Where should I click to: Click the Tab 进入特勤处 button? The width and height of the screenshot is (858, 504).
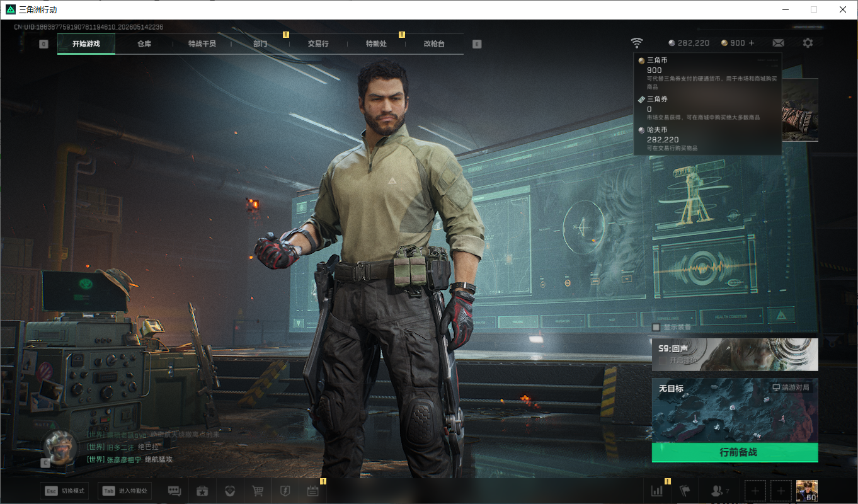[125, 491]
